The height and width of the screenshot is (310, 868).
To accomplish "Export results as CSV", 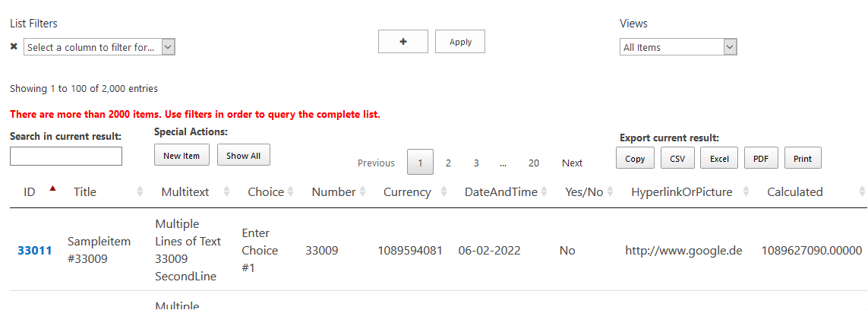I will point(677,158).
